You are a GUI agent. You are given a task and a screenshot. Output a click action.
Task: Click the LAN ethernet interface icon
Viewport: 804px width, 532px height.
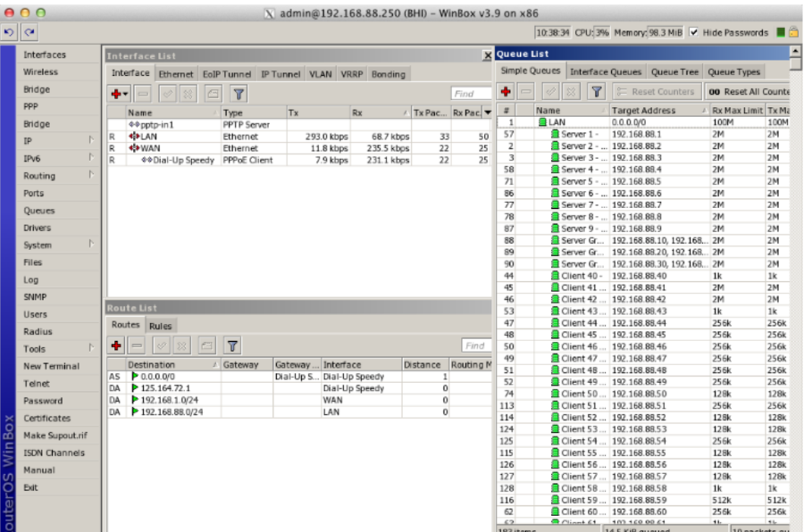tap(134, 137)
